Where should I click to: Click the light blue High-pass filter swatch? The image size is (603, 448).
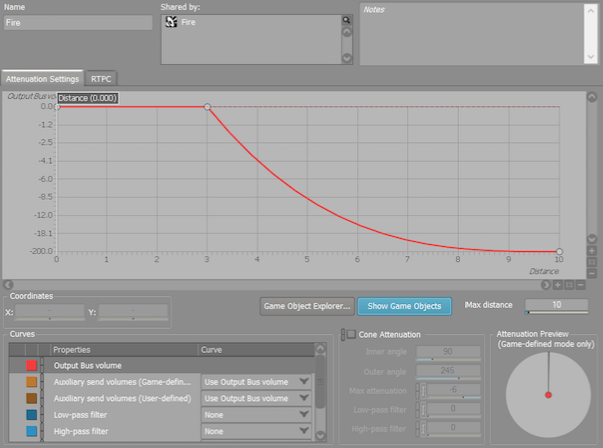32,431
